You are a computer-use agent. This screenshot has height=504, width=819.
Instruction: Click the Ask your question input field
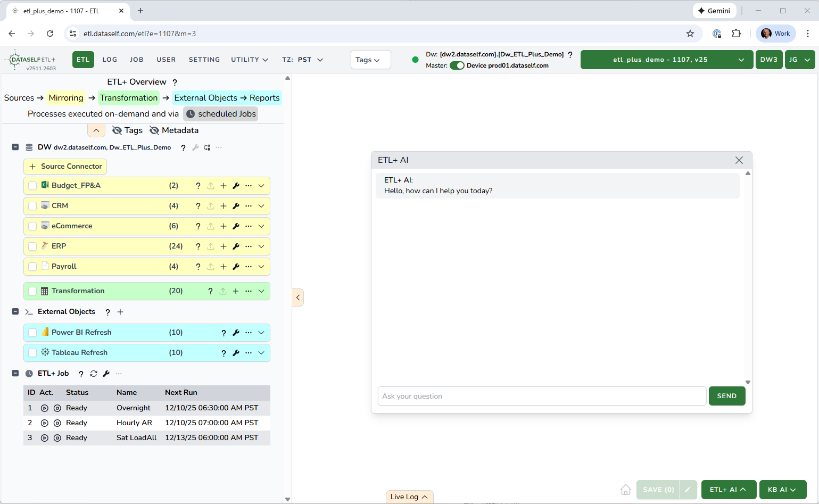542,396
